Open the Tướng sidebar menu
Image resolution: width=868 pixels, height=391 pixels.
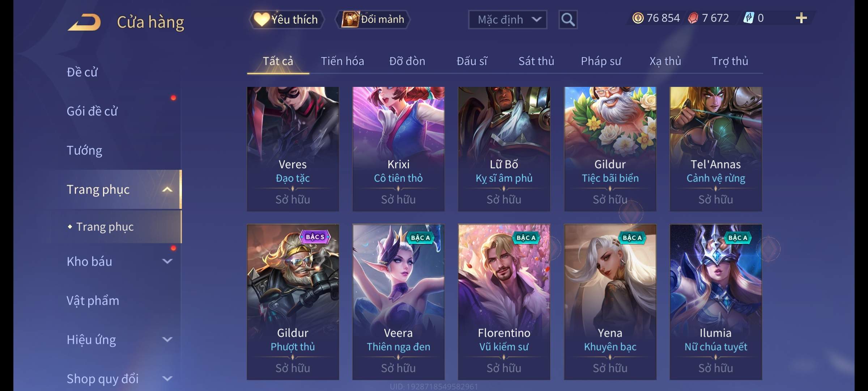(84, 150)
